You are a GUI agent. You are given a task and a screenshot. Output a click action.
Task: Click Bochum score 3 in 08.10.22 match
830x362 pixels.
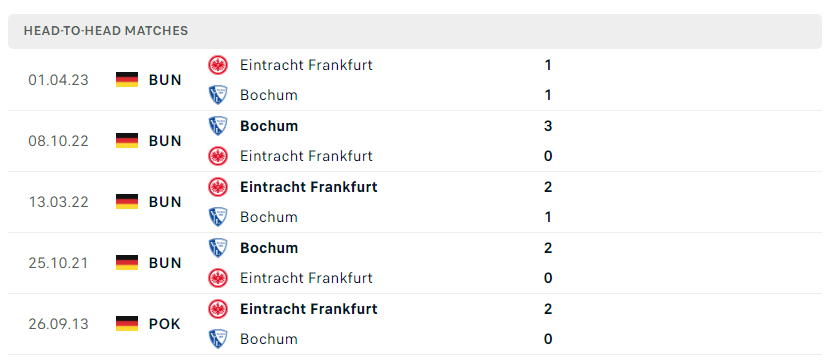(x=548, y=126)
